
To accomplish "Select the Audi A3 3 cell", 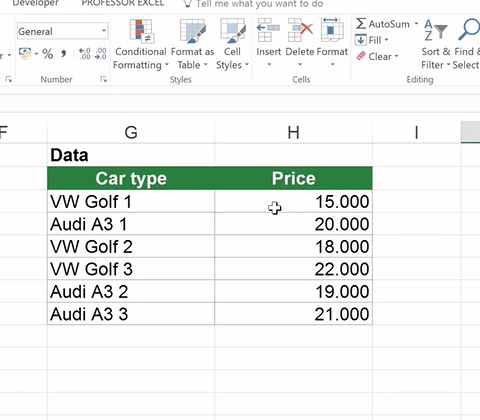I will tap(131, 314).
